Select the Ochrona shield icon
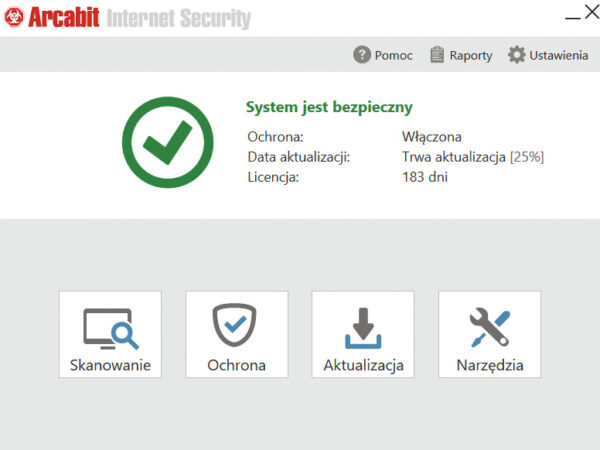The width and height of the screenshot is (600, 450). [236, 326]
